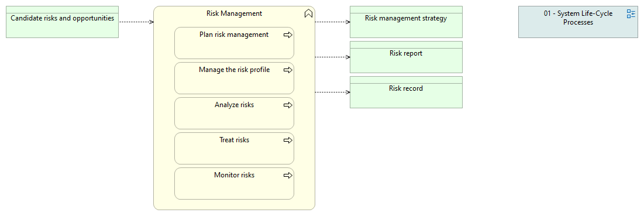Click the function icon on Risk Management
This screenshot has height=216, width=644.
(308, 13)
